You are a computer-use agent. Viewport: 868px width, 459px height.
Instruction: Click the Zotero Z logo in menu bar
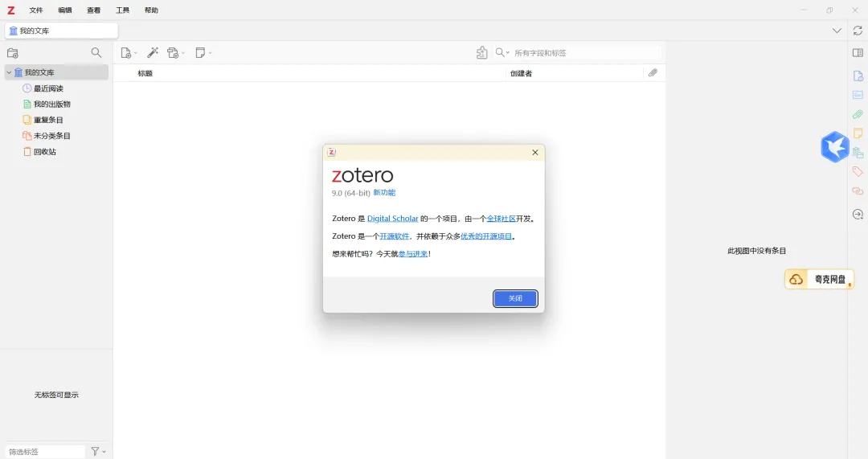11,10
